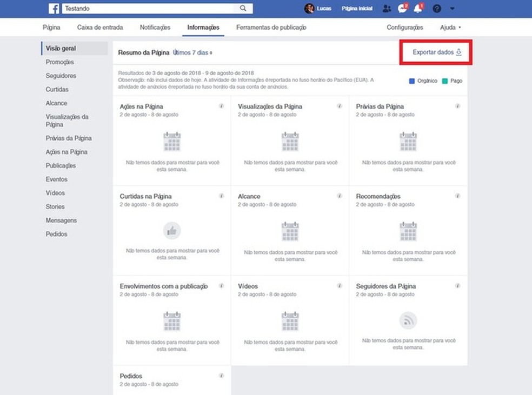
Task: Open Mensagens in sidebar
Action: pyautogui.click(x=62, y=220)
